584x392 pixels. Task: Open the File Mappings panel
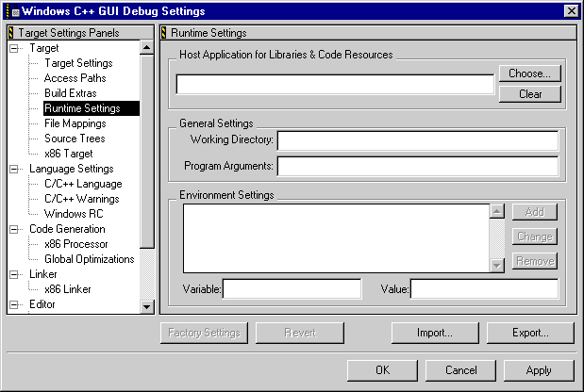pyautogui.click(x=75, y=123)
